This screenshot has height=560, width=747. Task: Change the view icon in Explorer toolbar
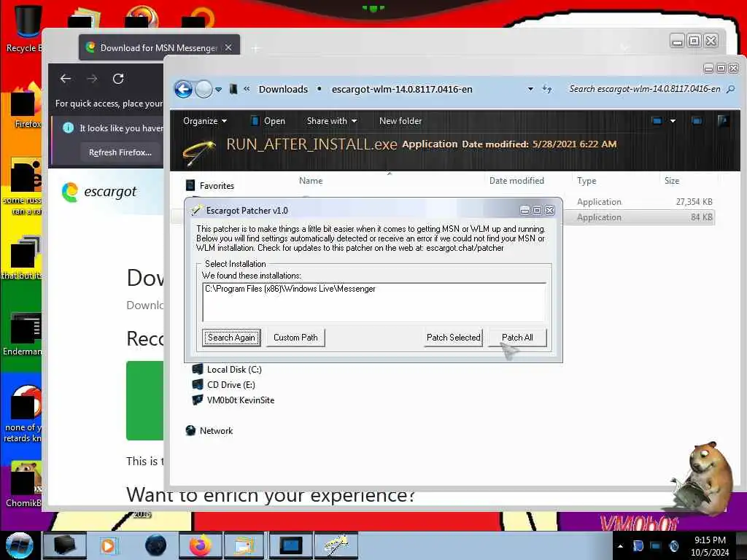point(657,121)
